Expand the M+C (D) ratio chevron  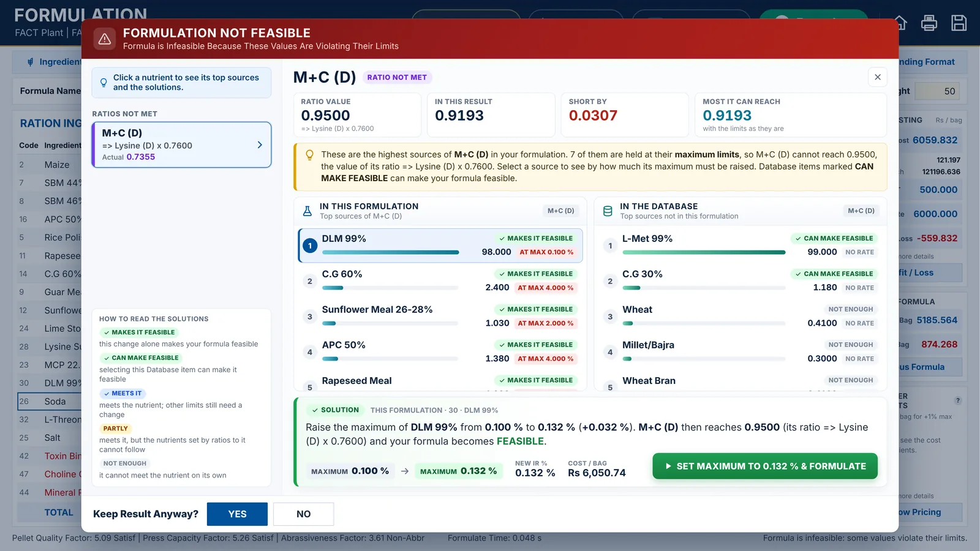pyautogui.click(x=260, y=145)
